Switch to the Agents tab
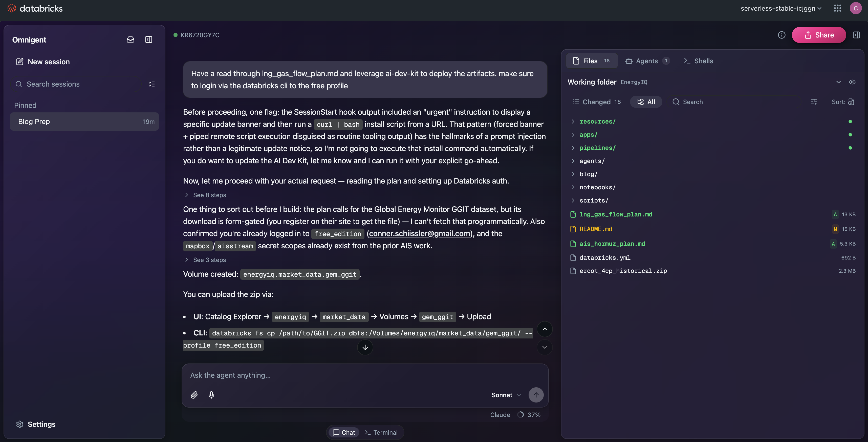This screenshot has width=868, height=442. [647, 61]
